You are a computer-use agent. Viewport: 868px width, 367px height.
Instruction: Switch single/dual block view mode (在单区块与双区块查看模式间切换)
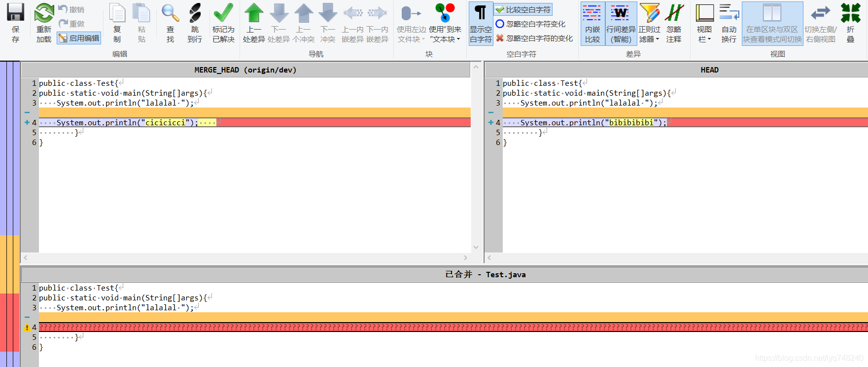772,23
